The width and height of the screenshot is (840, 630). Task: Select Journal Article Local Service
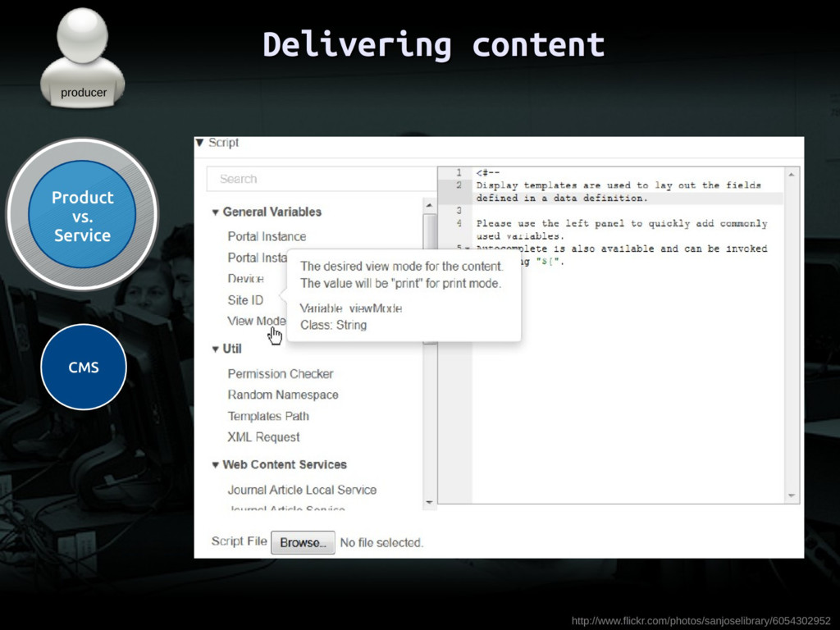click(x=302, y=490)
